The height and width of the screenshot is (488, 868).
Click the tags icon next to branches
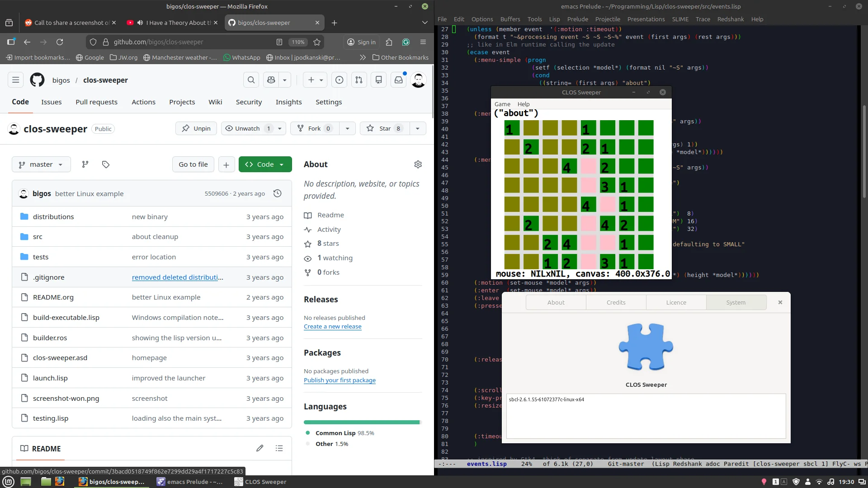coord(105,164)
